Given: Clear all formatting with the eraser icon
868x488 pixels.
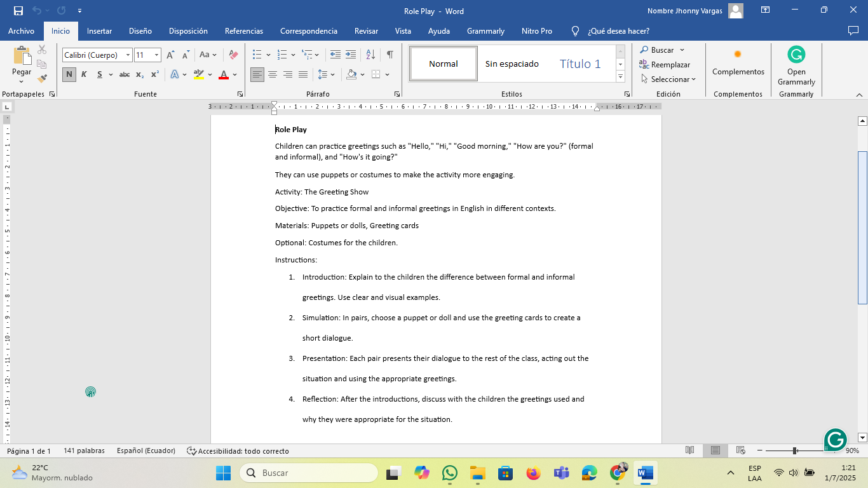Looking at the screenshot, I should pyautogui.click(x=233, y=55).
